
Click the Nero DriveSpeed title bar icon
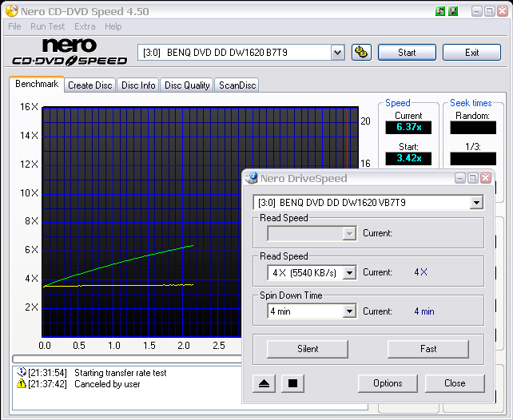250,178
